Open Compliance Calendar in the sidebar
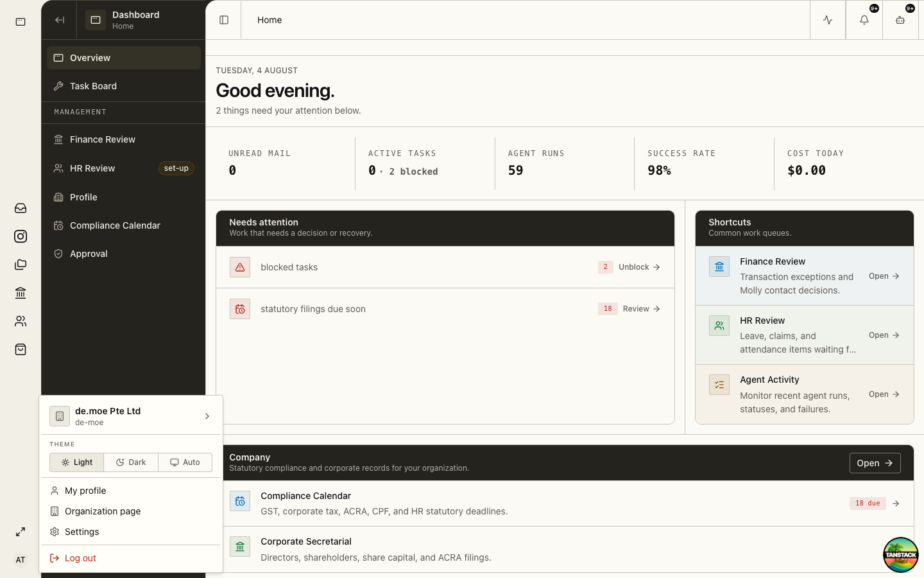Screen dimensions: 924x578 point(124,225)
